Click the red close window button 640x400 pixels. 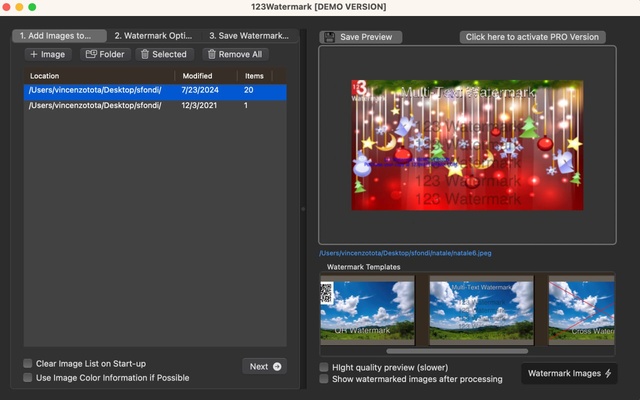(x=6, y=7)
